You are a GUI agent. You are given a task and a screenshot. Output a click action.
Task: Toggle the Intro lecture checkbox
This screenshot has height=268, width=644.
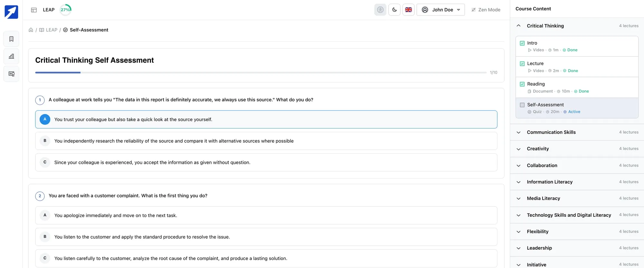tap(522, 43)
